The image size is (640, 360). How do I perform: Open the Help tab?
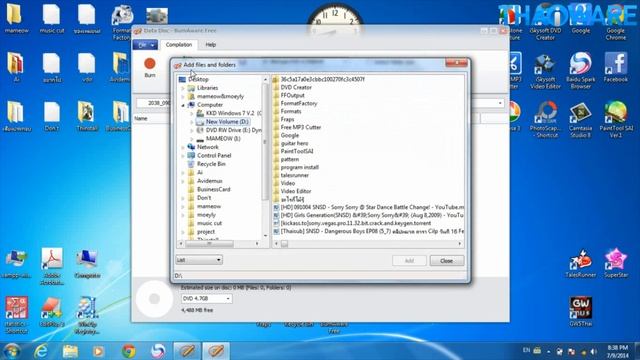(x=211, y=45)
